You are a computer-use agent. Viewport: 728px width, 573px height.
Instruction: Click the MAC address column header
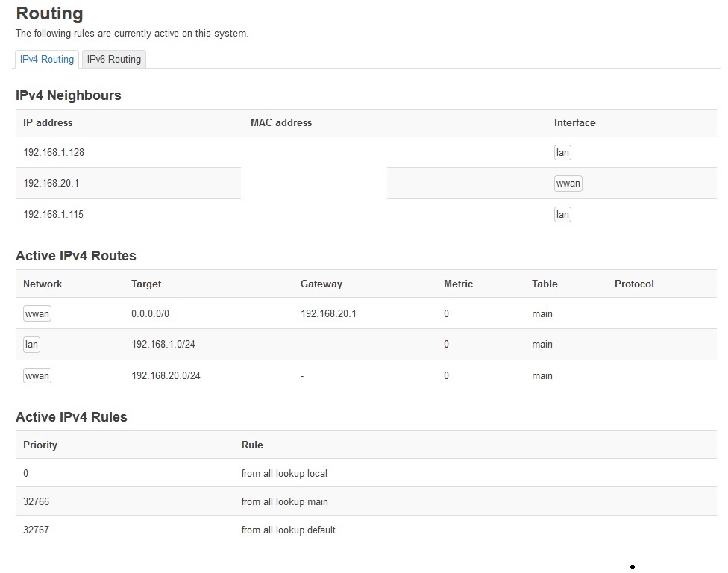[281, 123]
